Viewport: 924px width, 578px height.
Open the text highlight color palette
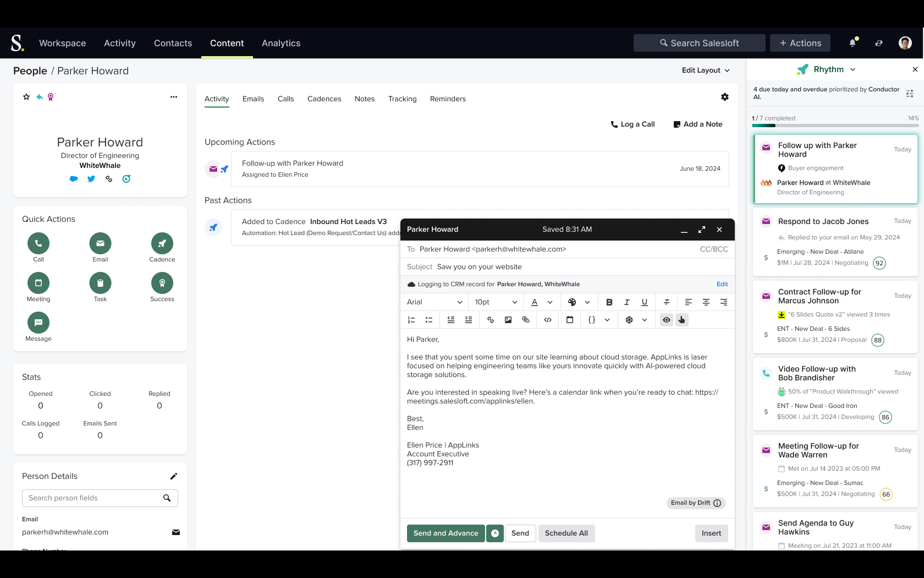click(x=573, y=302)
